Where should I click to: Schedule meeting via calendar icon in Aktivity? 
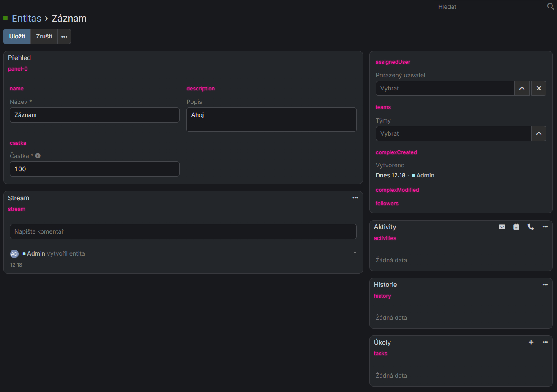tap(516, 227)
